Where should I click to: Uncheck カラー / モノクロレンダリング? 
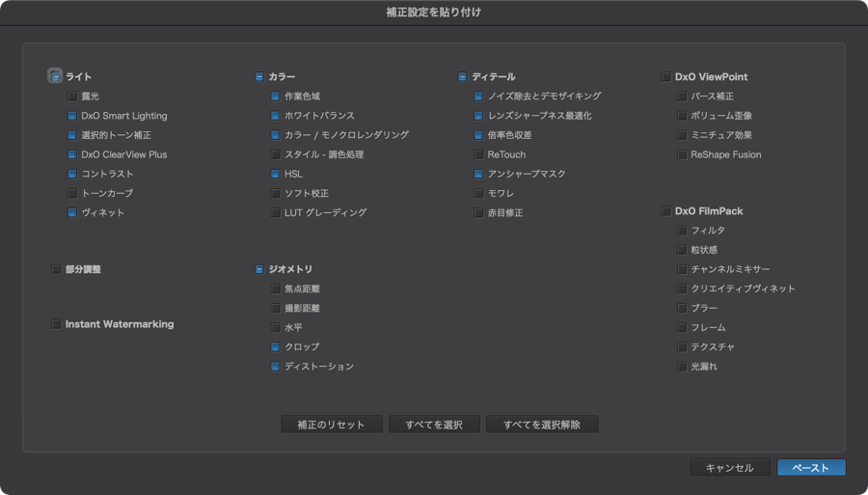(x=275, y=135)
